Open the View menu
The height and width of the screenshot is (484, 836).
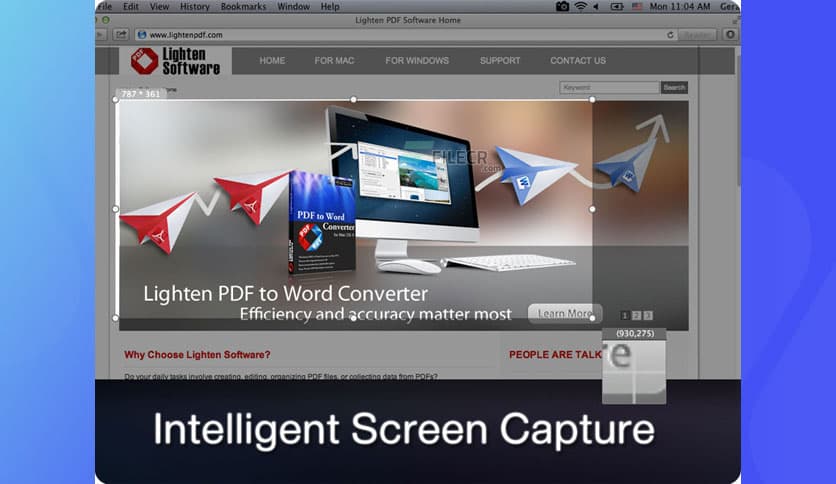(159, 6)
